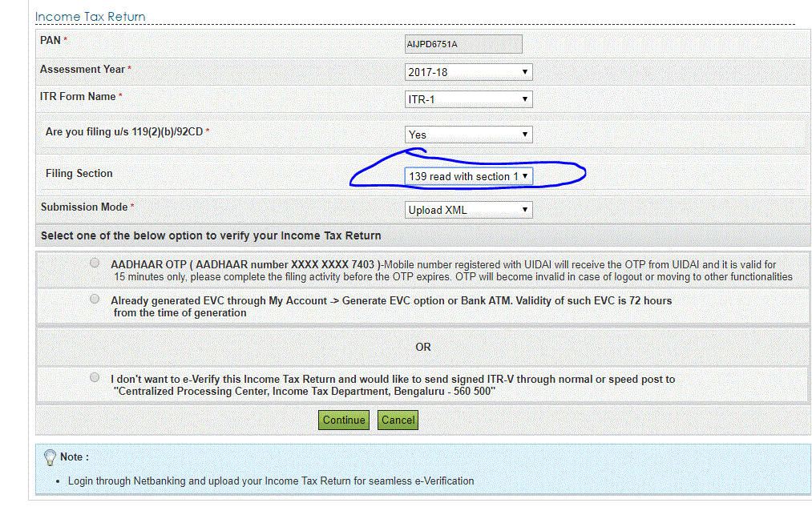The width and height of the screenshot is (812, 523).
Task: Select the AADHAAR OTP verification option
Action: coord(94,262)
